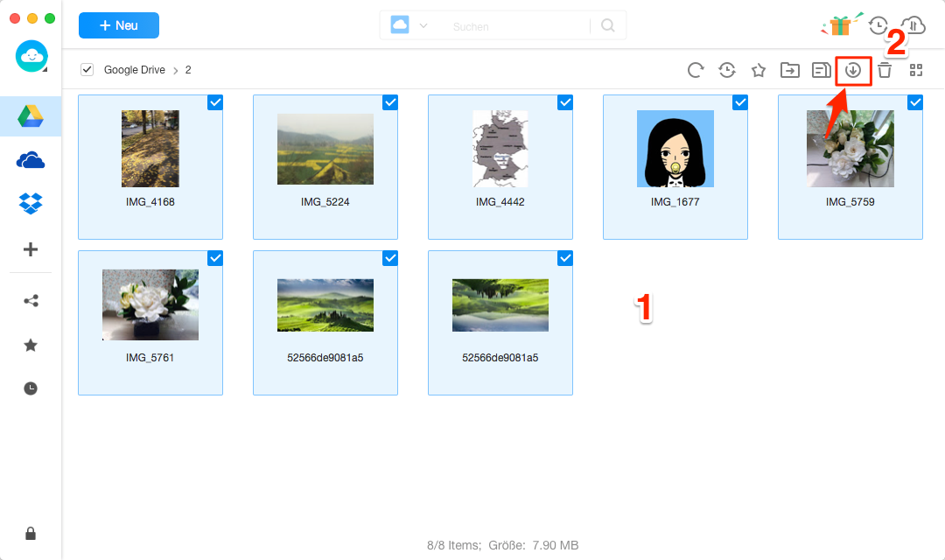This screenshot has height=560, width=945.
Task: Click the gift icon in the top right
Action: click(840, 25)
